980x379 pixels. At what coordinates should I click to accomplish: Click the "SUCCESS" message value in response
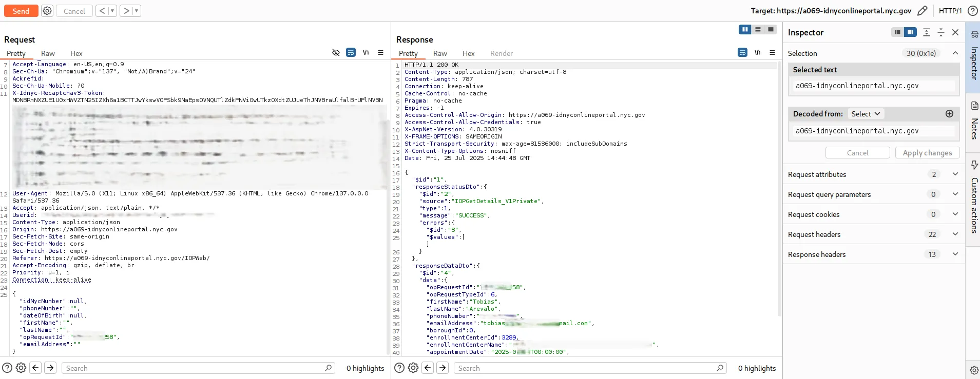pyautogui.click(x=472, y=215)
